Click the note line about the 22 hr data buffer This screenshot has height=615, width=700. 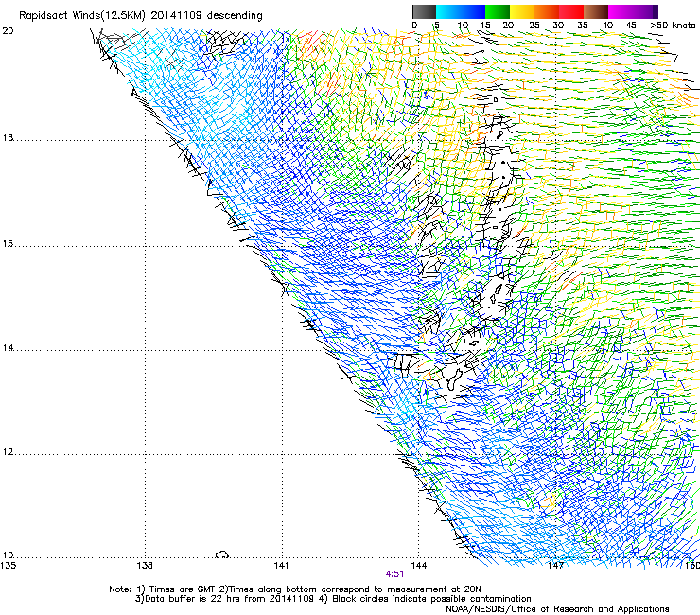[x=333, y=599]
